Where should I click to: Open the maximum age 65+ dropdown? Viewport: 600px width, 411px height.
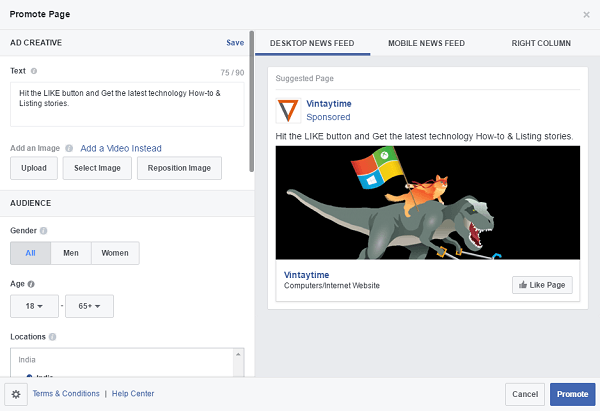click(x=90, y=305)
